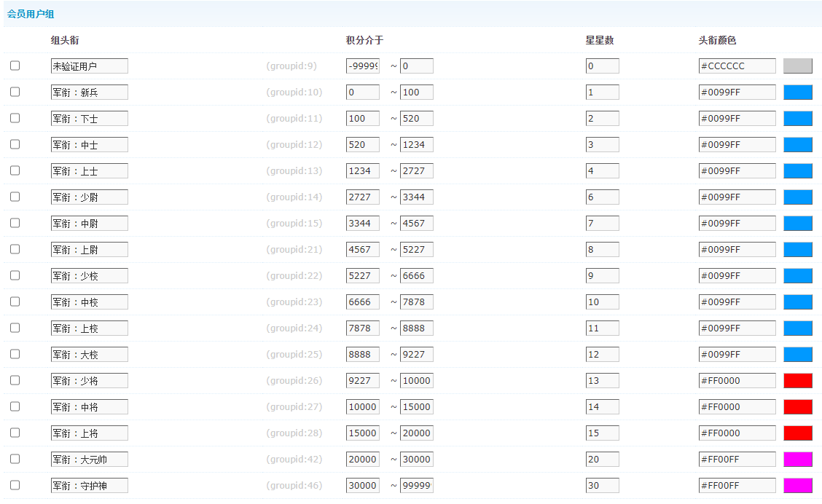Select checkbox for 军衔：新兵 group
The width and height of the screenshot is (822, 504).
15,92
